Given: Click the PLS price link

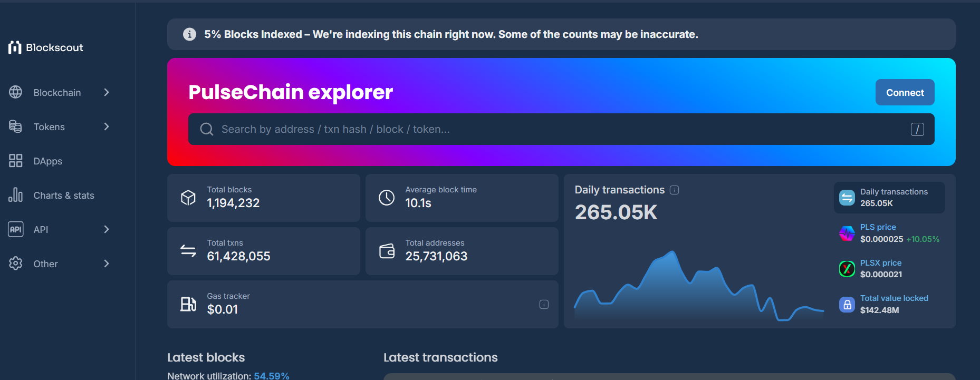Looking at the screenshot, I should pos(878,227).
